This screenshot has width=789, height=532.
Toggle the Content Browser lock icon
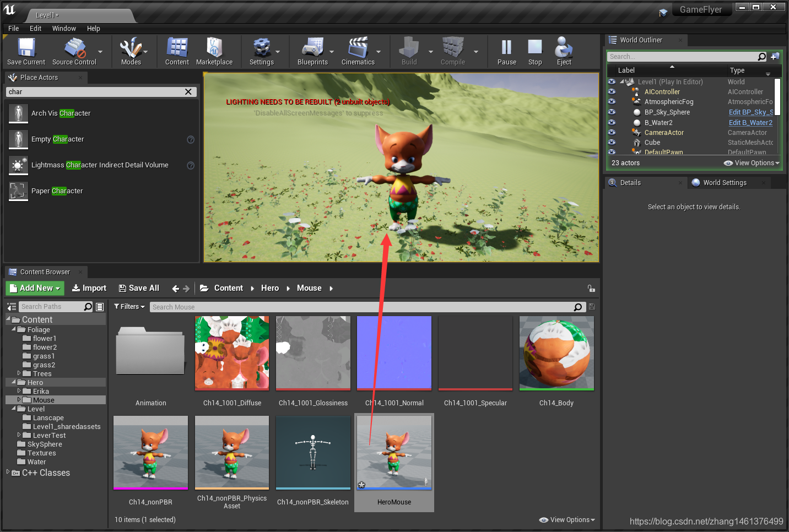click(591, 289)
